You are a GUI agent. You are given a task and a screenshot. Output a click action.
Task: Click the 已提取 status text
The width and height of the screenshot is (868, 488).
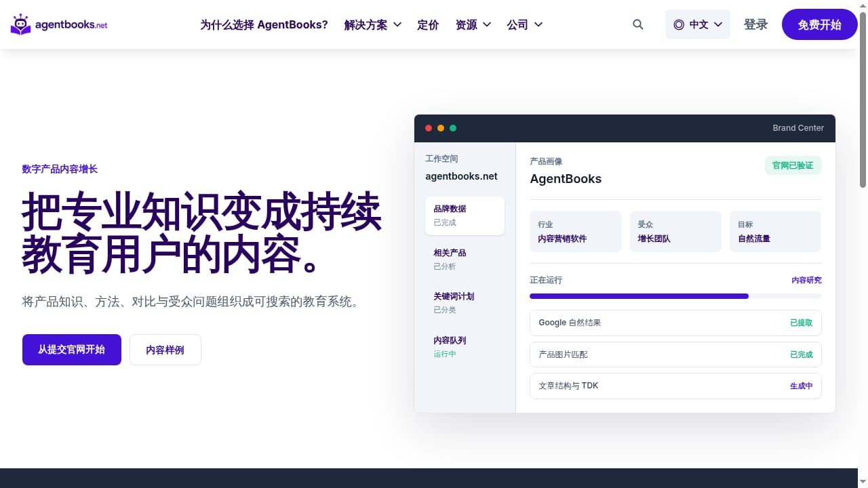(801, 323)
